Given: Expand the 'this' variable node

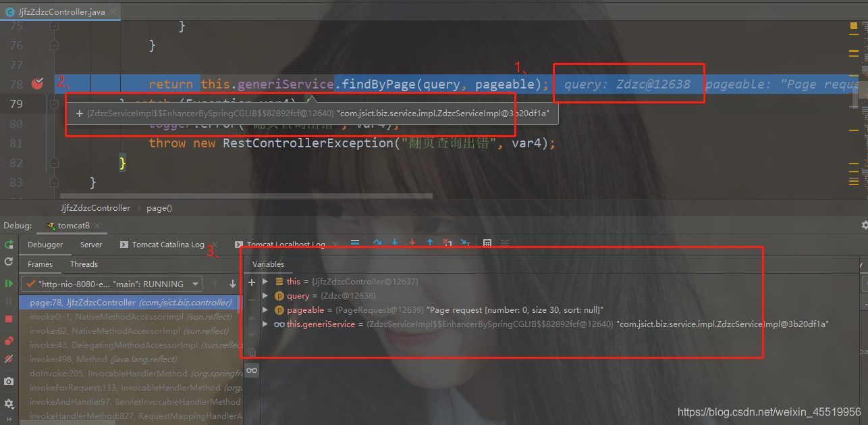Looking at the screenshot, I should [265, 281].
